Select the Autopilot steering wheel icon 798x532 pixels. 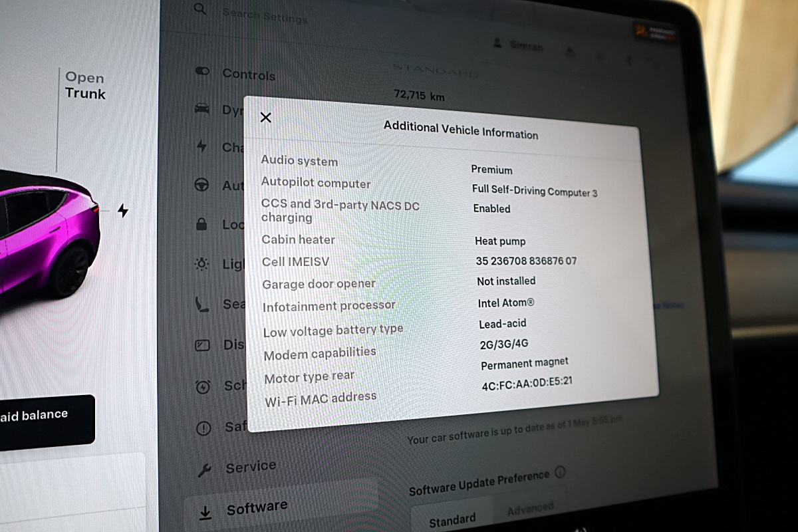[201, 185]
